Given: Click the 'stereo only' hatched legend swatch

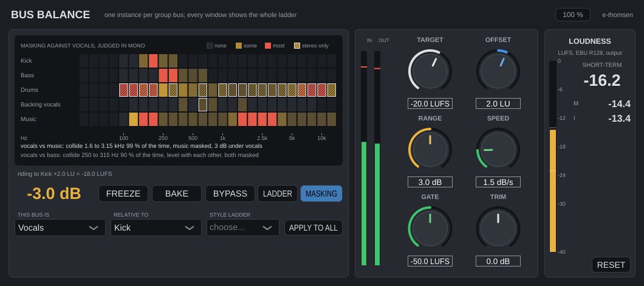Looking at the screenshot, I should click(297, 46).
